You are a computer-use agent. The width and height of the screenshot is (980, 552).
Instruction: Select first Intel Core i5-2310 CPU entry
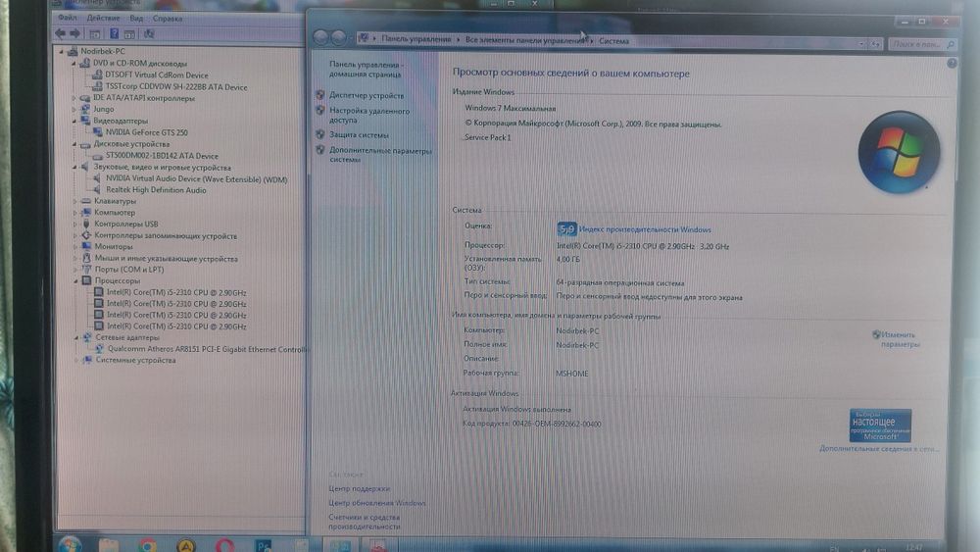point(176,292)
